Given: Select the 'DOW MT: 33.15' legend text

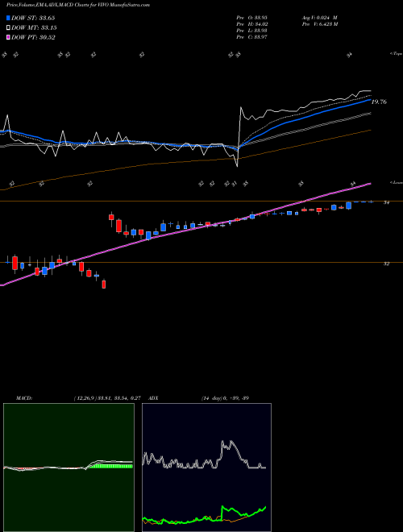Looking at the screenshot, I should [34, 28].
